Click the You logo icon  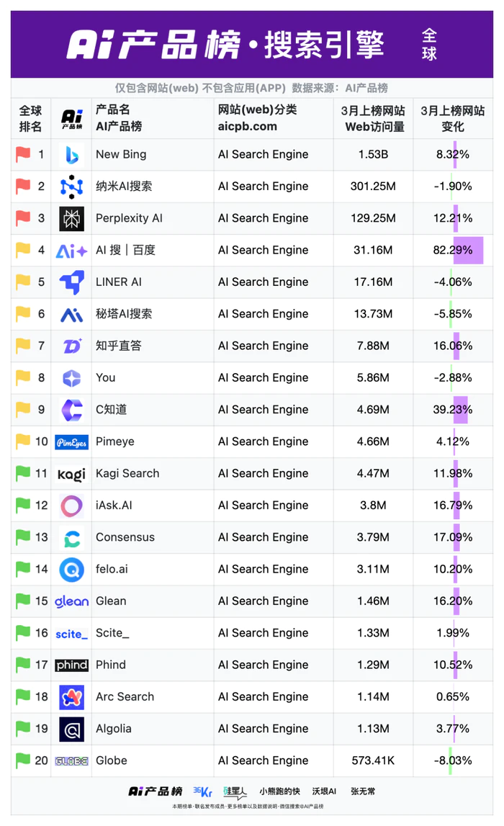pos(71,377)
